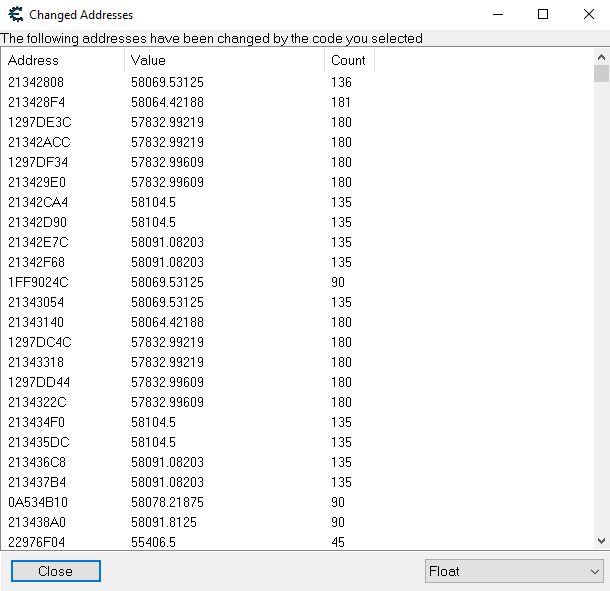Select the address 1297DE3C entry
This screenshot has width=610, height=591.
[x=39, y=122]
